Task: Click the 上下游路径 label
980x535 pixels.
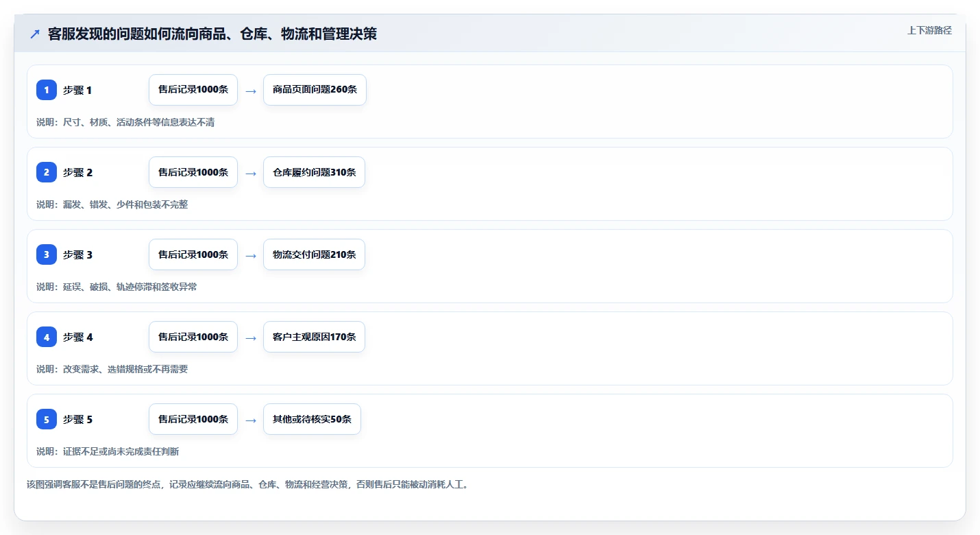Action: tap(929, 30)
